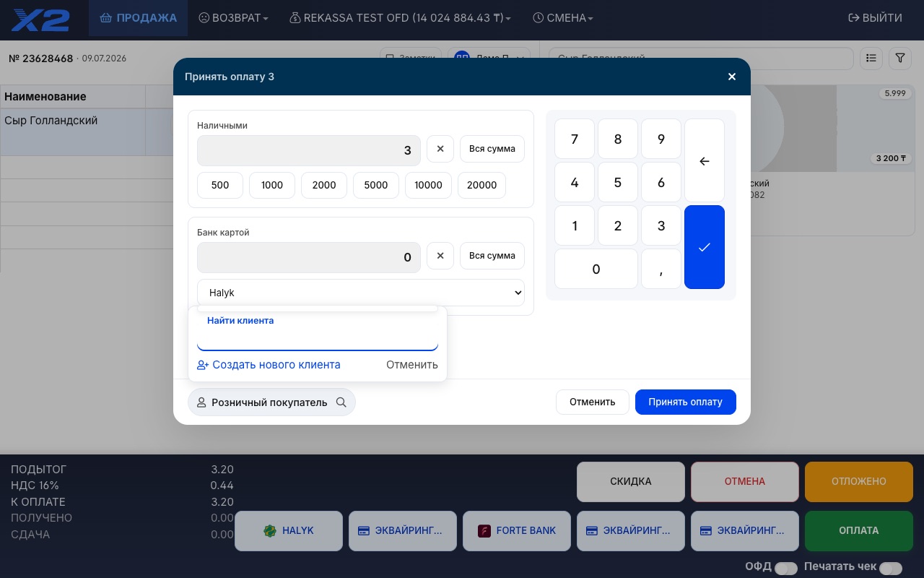The image size is (924, 578).
Task: Open the ПРОДАЖА tab
Action: coord(139,18)
